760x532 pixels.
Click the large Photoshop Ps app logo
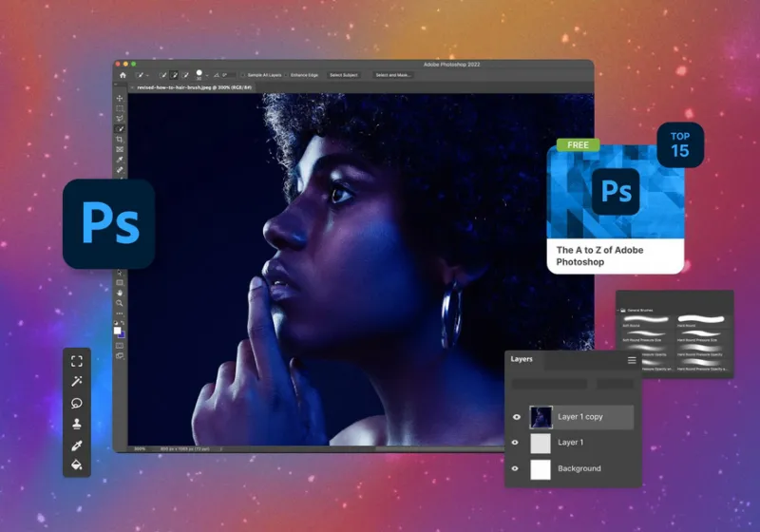(109, 224)
